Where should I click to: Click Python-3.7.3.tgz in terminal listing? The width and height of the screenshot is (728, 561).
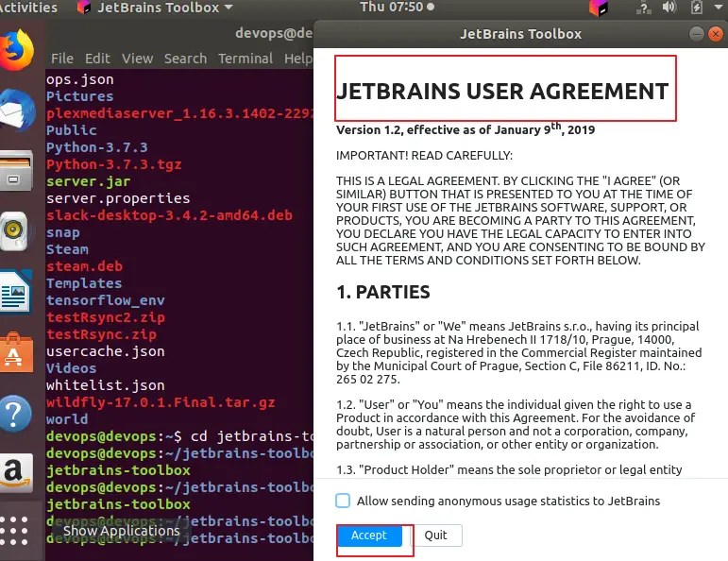(113, 164)
